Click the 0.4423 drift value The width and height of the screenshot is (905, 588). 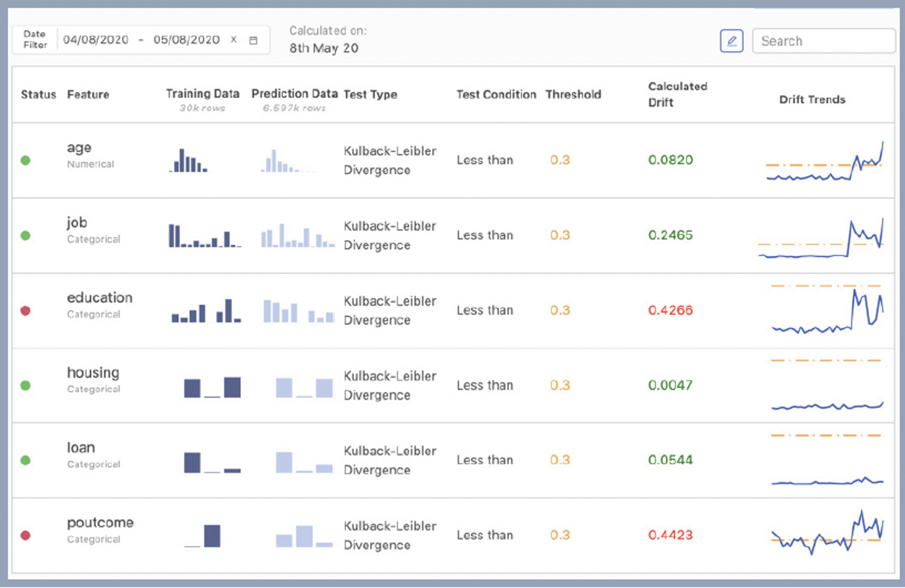pyautogui.click(x=670, y=535)
